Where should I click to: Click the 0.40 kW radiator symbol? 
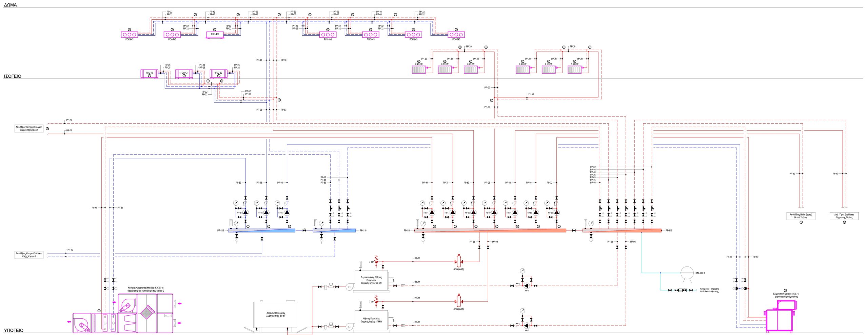pyautogui.click(x=419, y=70)
